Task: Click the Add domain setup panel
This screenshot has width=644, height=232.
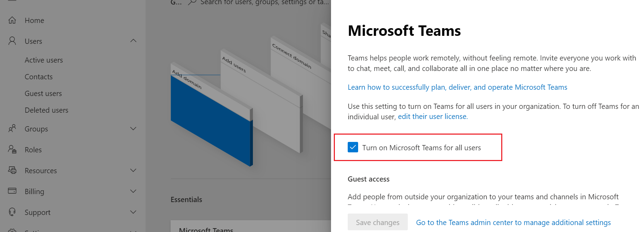Action: click(212, 115)
